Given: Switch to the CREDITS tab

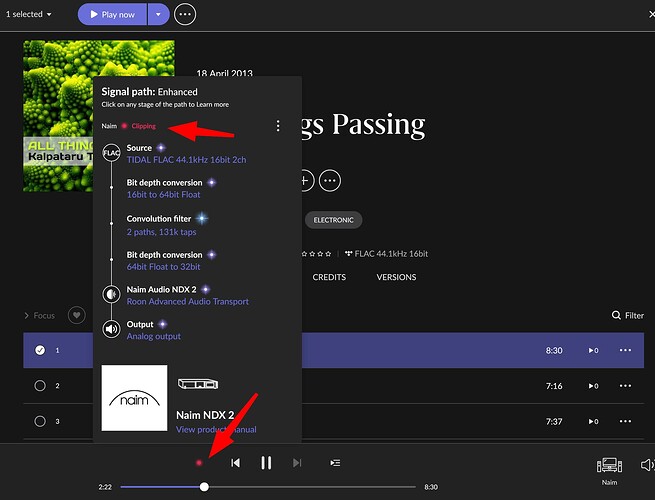Looking at the screenshot, I should point(329,277).
